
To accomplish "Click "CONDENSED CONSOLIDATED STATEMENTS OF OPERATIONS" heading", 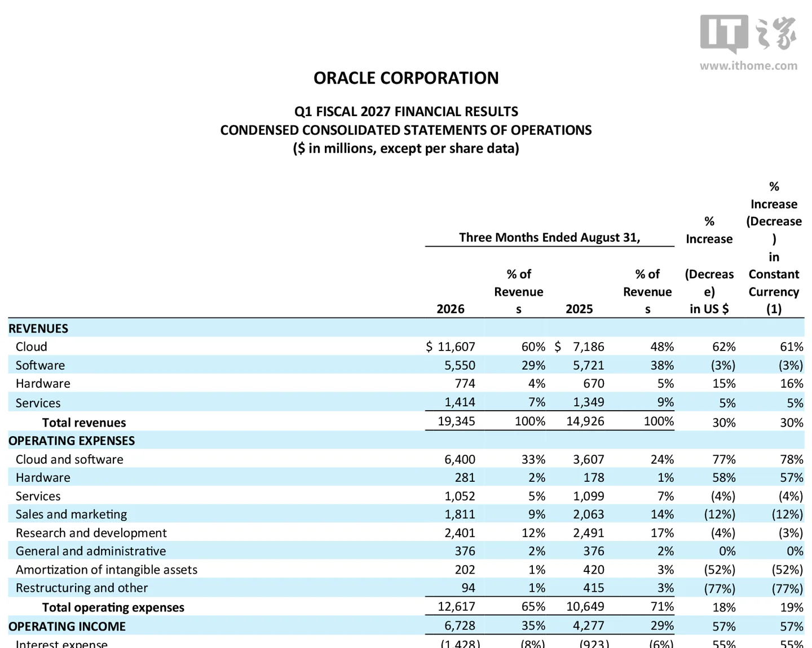I will (x=406, y=130).
